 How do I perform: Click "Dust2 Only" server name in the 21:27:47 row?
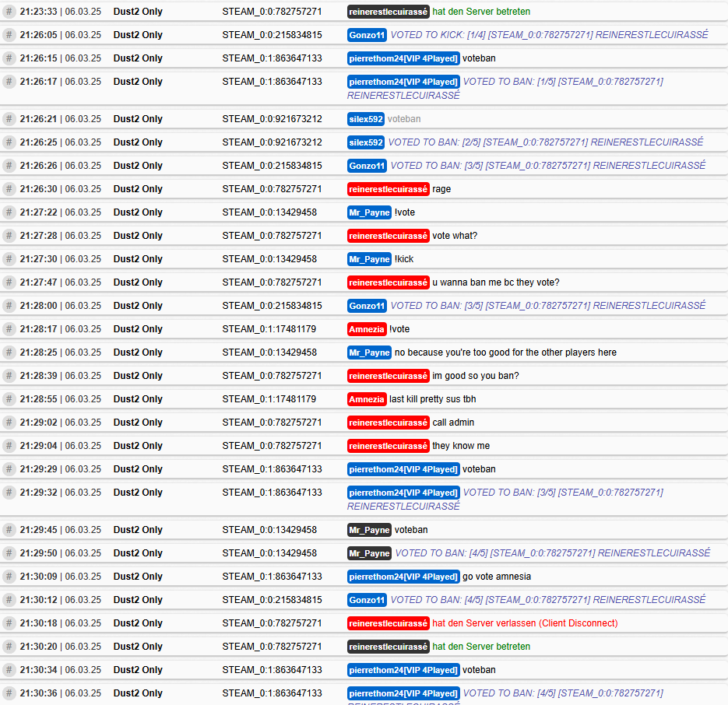(x=138, y=282)
